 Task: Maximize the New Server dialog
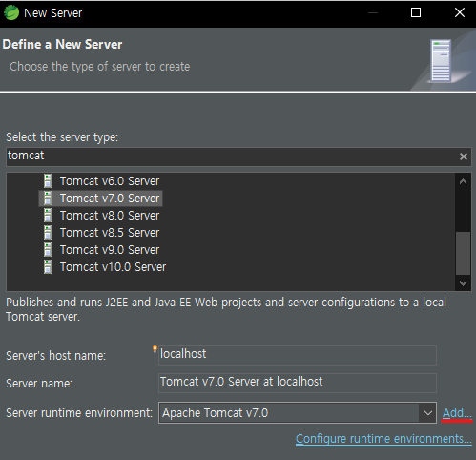click(416, 12)
